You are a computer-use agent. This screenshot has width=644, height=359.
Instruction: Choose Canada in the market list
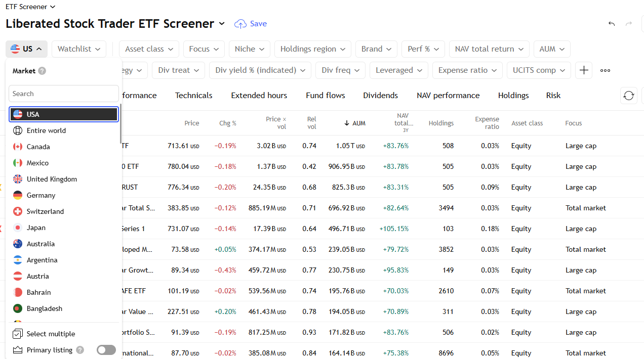64,147
